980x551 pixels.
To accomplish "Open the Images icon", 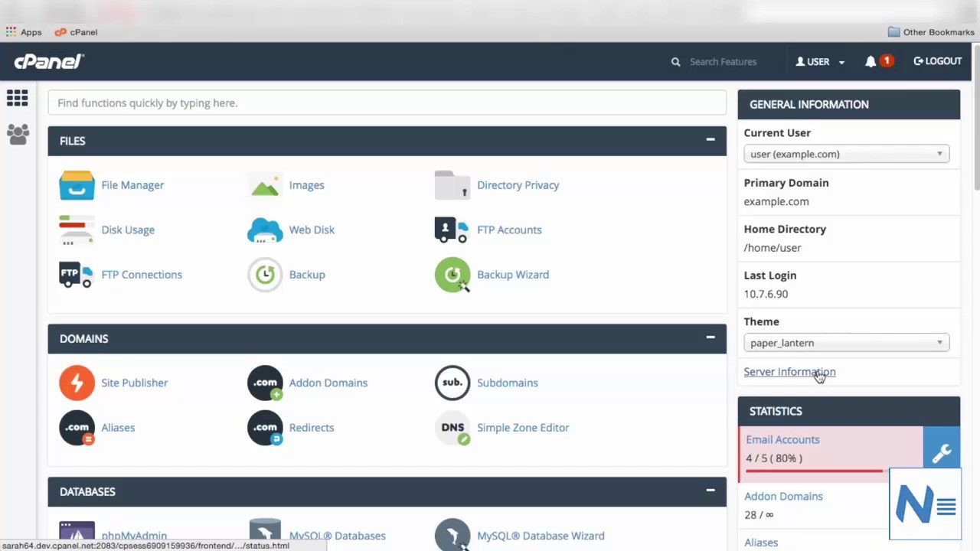I will [265, 185].
